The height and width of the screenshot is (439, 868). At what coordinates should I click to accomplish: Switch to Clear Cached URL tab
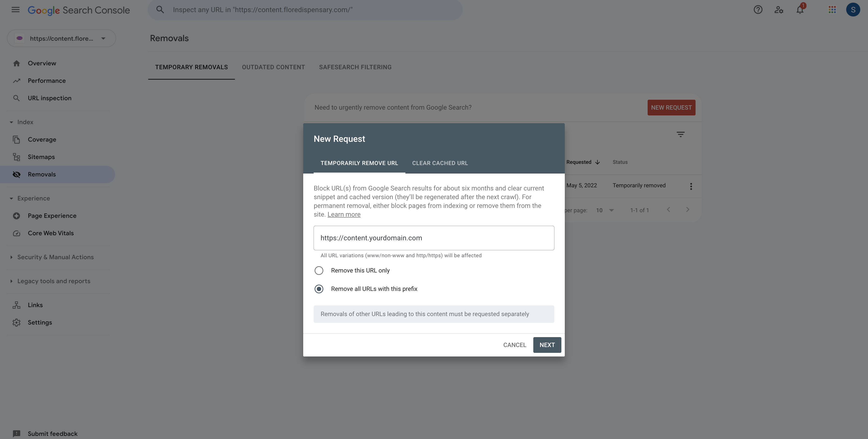pyautogui.click(x=440, y=163)
